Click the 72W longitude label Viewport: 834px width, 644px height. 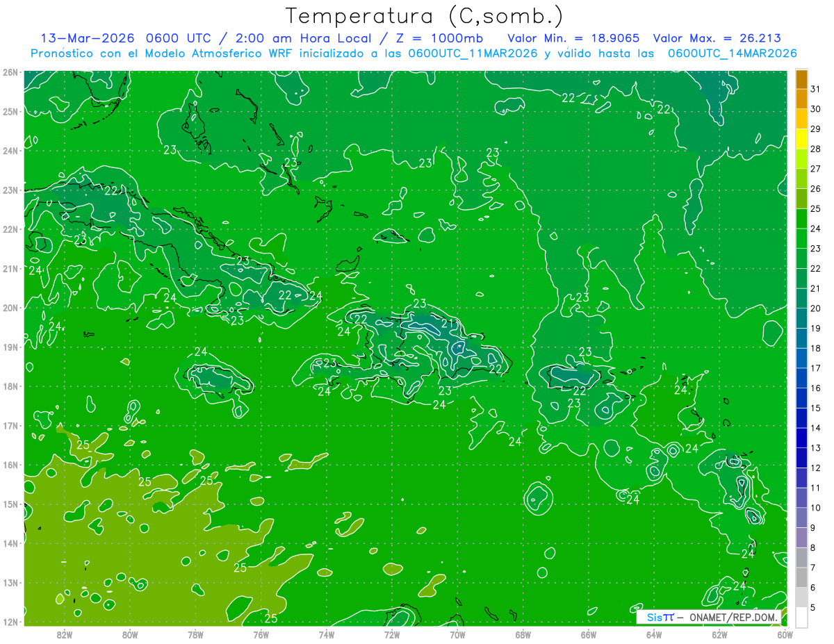click(392, 634)
